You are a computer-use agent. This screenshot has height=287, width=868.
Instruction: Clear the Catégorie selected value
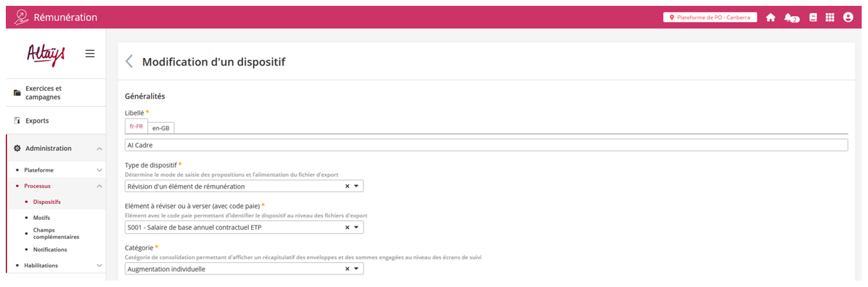(x=347, y=269)
